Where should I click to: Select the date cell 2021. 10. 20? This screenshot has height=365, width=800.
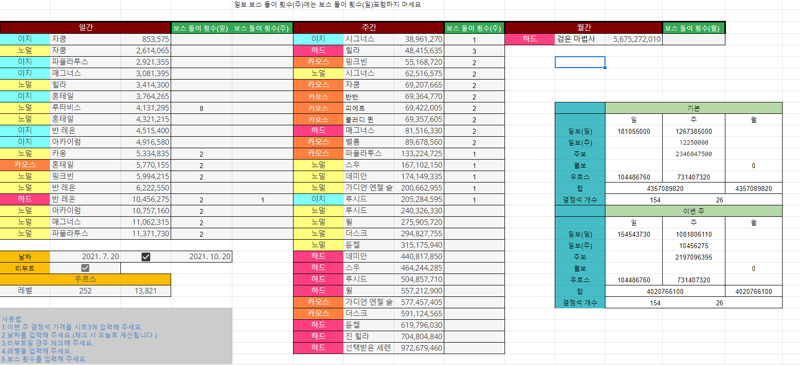(x=202, y=257)
